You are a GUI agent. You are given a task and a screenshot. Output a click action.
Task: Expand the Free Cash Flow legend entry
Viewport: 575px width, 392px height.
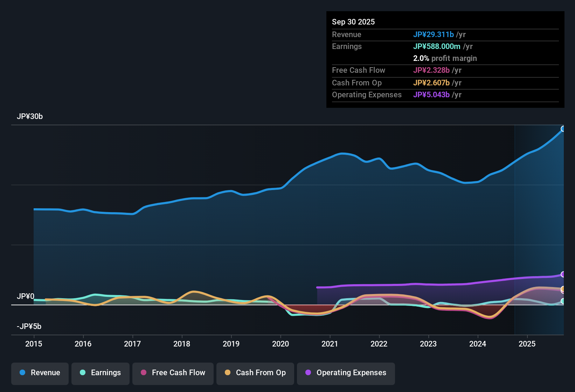173,373
